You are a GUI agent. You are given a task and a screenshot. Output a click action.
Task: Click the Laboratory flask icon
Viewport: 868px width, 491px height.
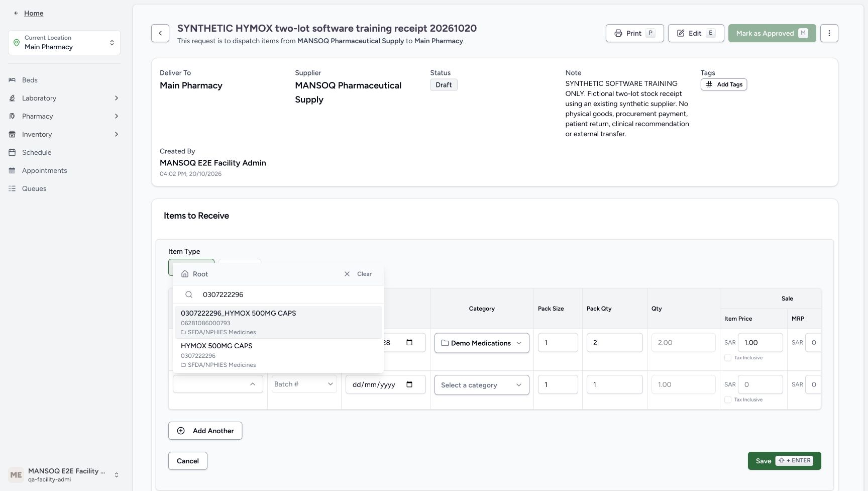point(12,98)
